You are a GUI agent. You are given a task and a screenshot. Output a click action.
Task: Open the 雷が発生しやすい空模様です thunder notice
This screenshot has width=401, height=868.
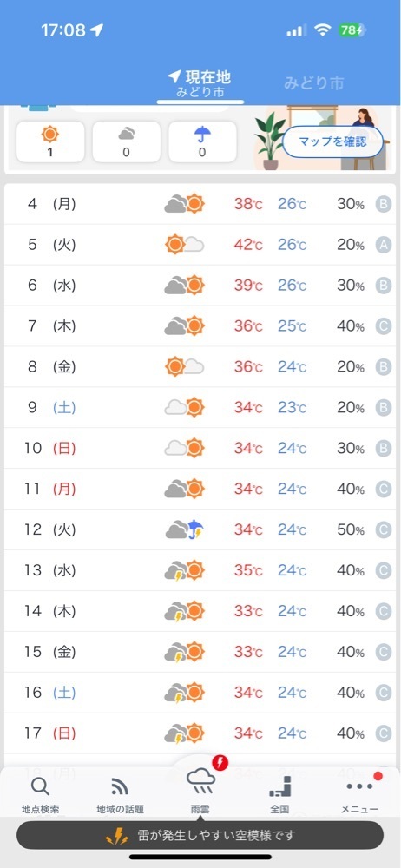[x=200, y=835]
